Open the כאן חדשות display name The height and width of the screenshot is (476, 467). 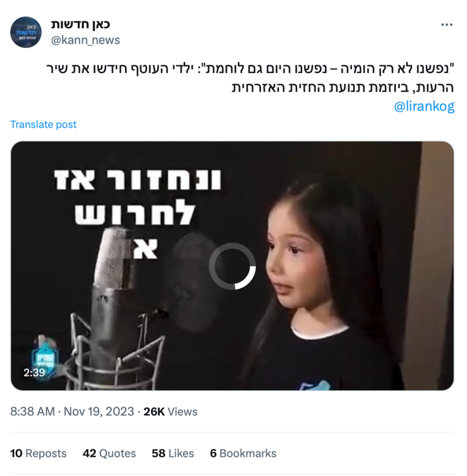81,25
